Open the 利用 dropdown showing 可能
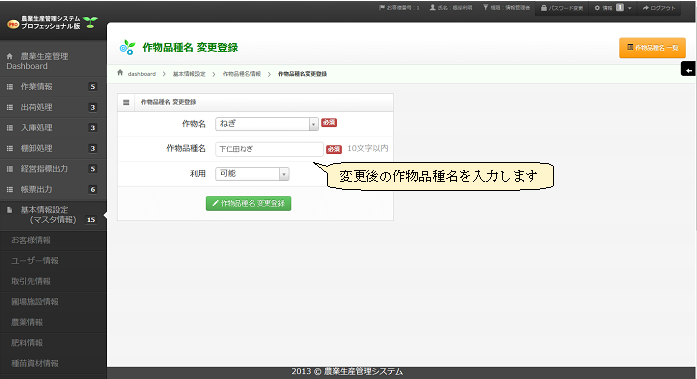Viewport: 697px width, 379px height. 252,174
